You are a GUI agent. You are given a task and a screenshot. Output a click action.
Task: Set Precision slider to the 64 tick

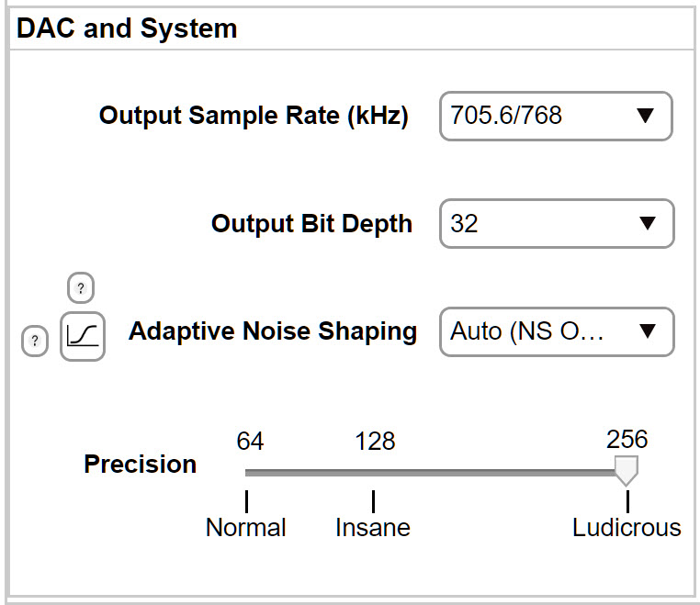pos(247,473)
